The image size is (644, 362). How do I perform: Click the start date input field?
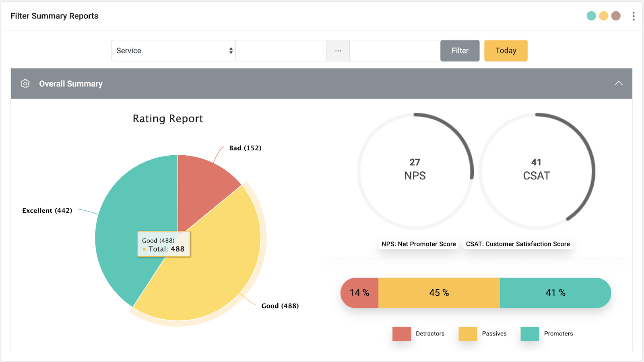point(281,51)
